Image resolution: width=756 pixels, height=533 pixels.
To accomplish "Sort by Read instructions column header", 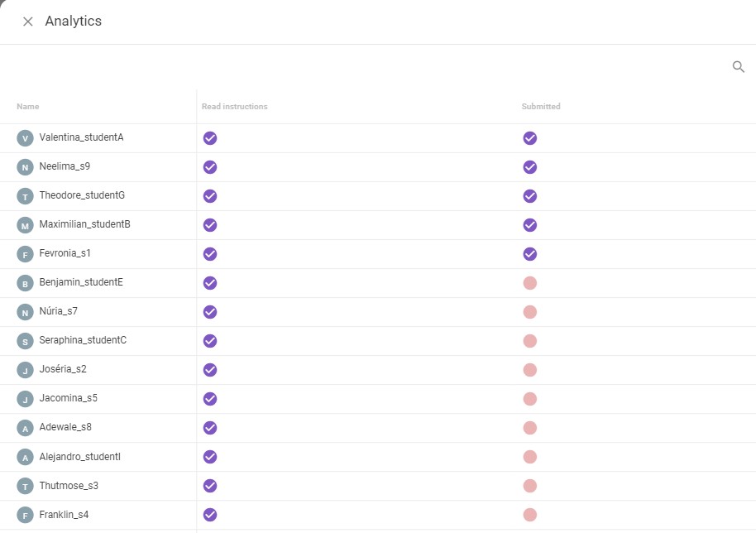I will point(234,107).
